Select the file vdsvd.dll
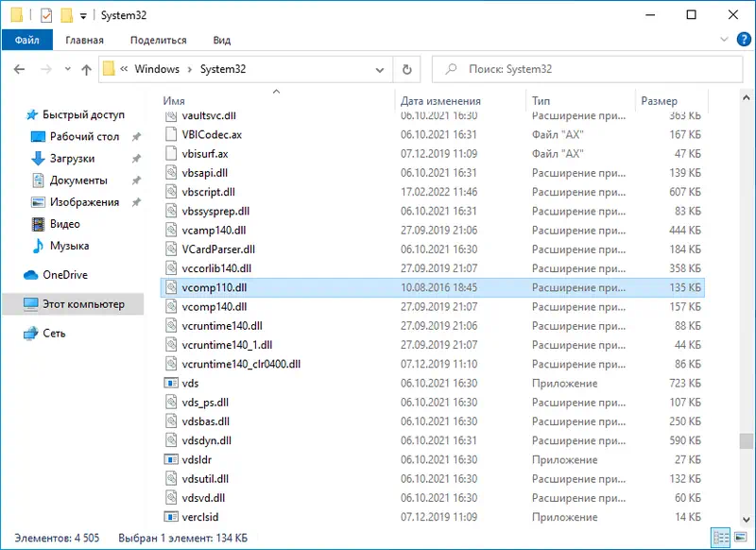 point(432,498)
